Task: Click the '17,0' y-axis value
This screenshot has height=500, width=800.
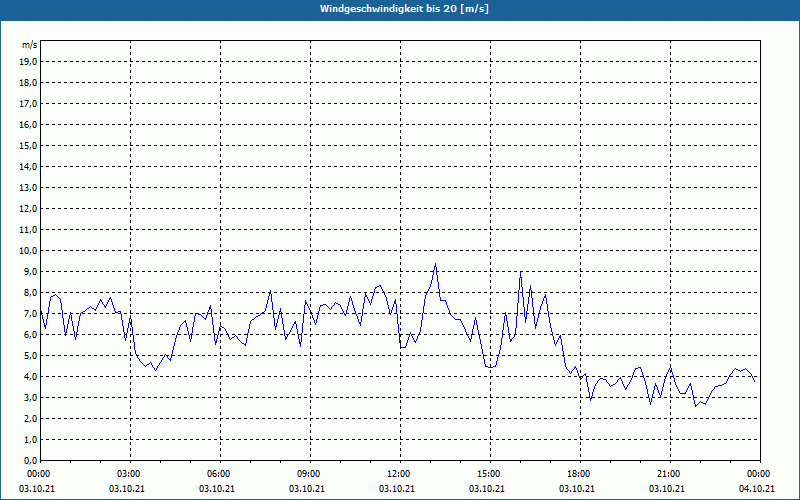Action: [28, 104]
